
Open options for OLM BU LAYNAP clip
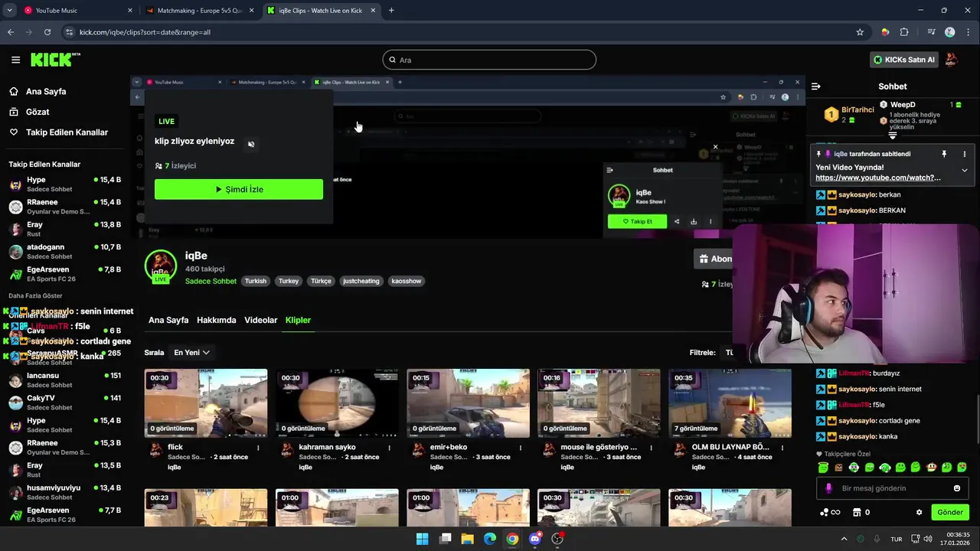782,448
